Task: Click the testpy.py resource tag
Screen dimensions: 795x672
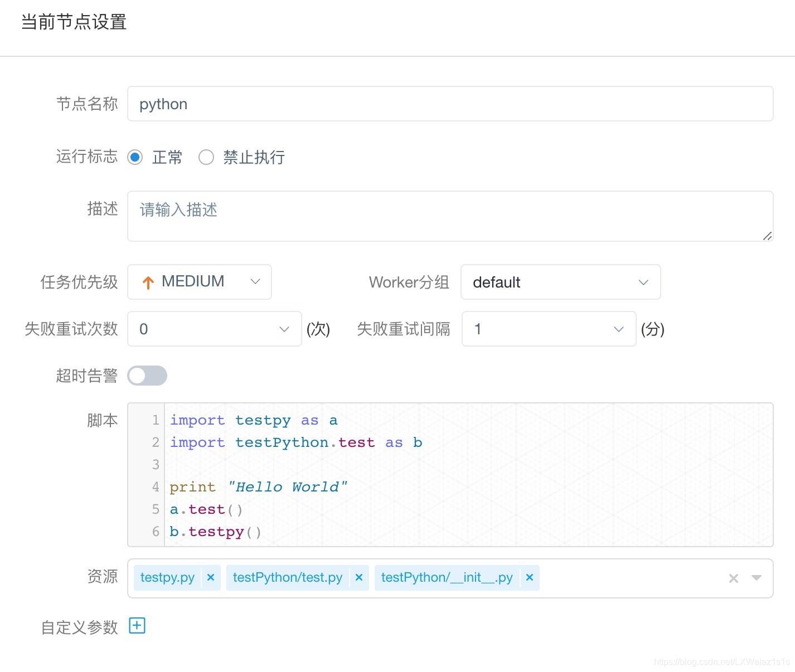Action: click(167, 577)
